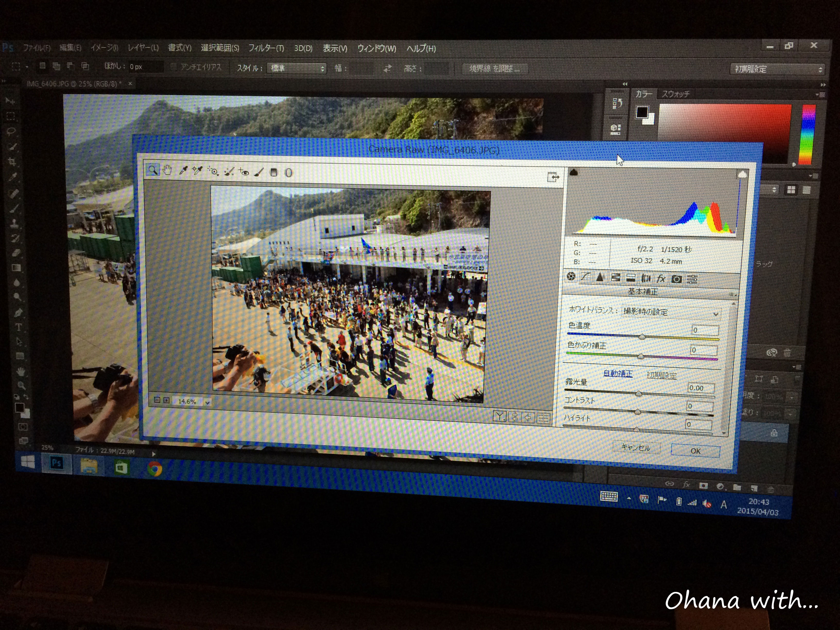Select the Color Sampler tool

click(197, 171)
